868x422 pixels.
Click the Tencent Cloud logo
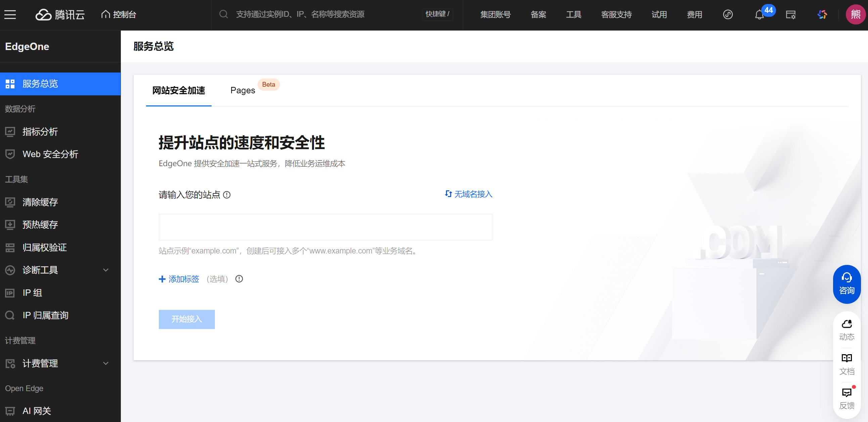pyautogui.click(x=60, y=14)
